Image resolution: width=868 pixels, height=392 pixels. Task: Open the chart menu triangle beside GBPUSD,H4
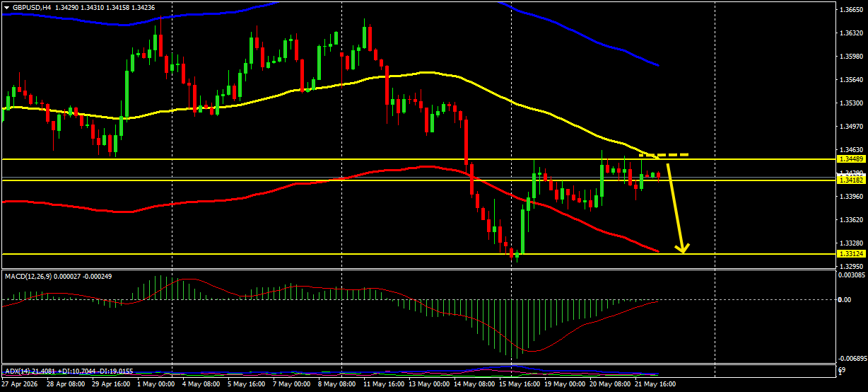(x=6, y=7)
